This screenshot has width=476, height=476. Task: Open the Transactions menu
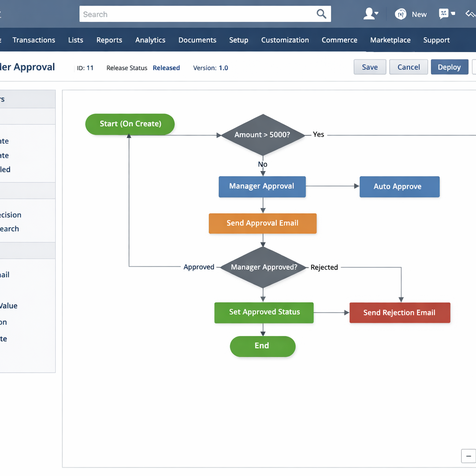34,40
